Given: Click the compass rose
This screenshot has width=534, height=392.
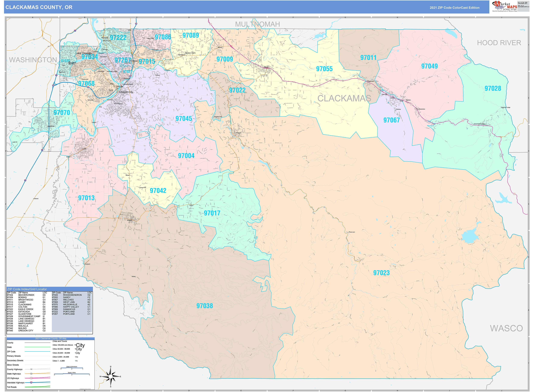Looking at the screenshot, I should [110, 376].
